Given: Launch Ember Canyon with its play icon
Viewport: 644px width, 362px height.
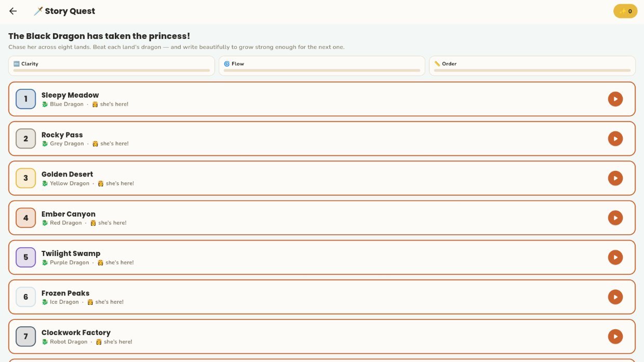Looking at the screenshot, I should 615,218.
